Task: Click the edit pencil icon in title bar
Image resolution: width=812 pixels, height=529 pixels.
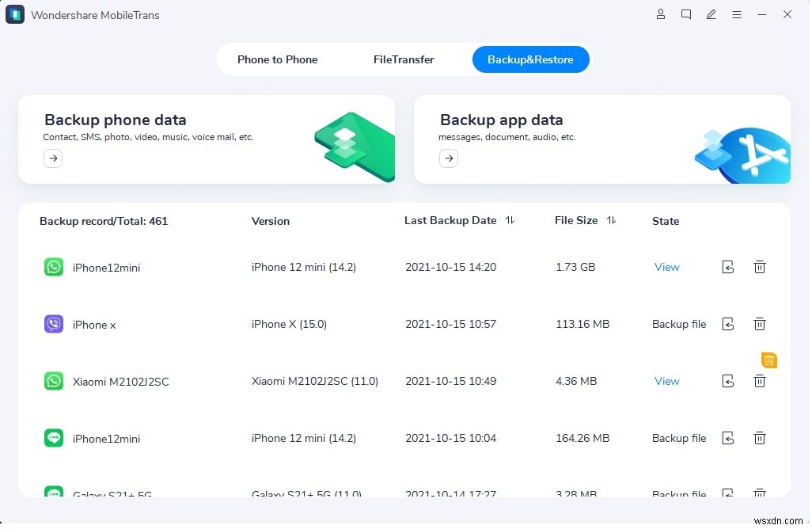Action: 711,14
